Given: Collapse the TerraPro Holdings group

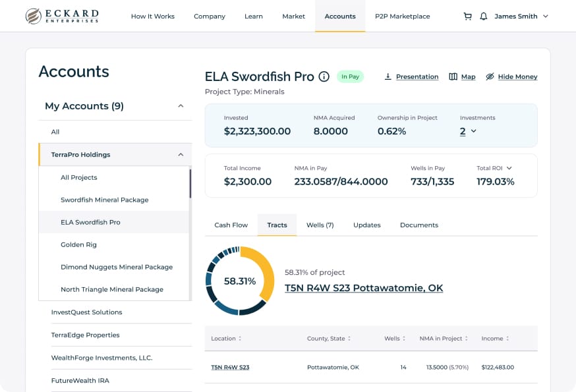Looking at the screenshot, I should tap(181, 155).
